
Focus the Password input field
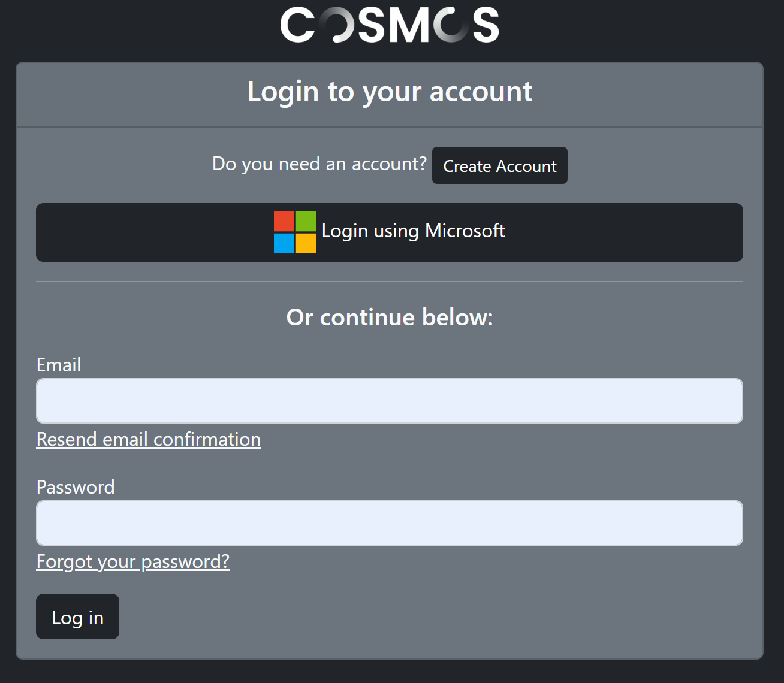click(x=390, y=523)
